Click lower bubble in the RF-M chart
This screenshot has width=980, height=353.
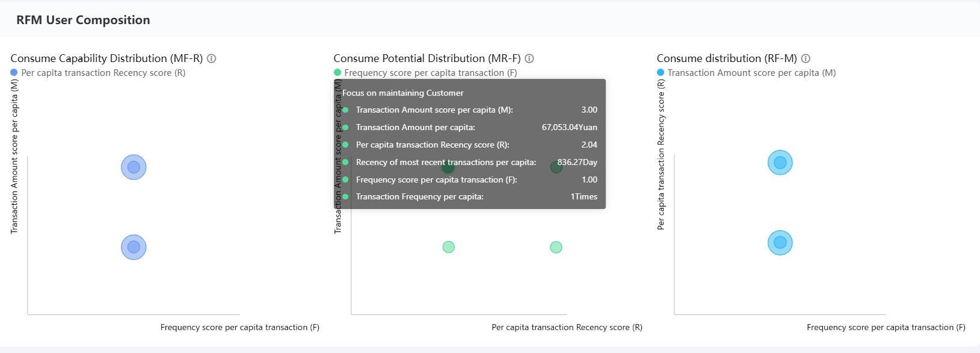click(x=780, y=243)
